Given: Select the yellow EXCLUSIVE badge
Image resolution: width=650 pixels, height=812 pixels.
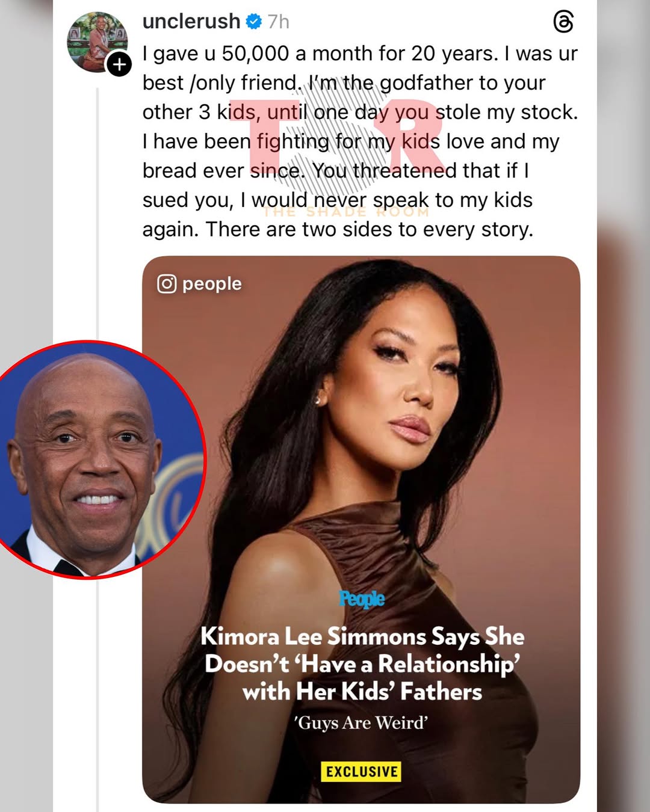Looking at the screenshot, I should (x=361, y=772).
